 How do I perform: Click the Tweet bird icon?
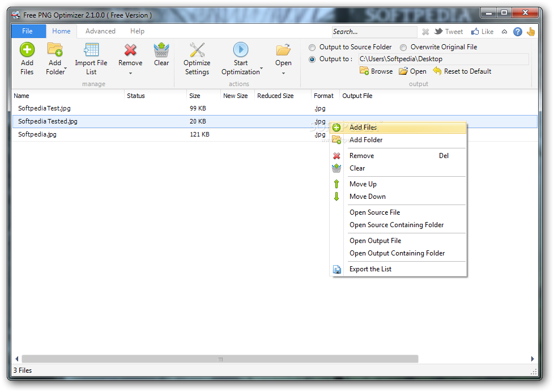(x=438, y=32)
